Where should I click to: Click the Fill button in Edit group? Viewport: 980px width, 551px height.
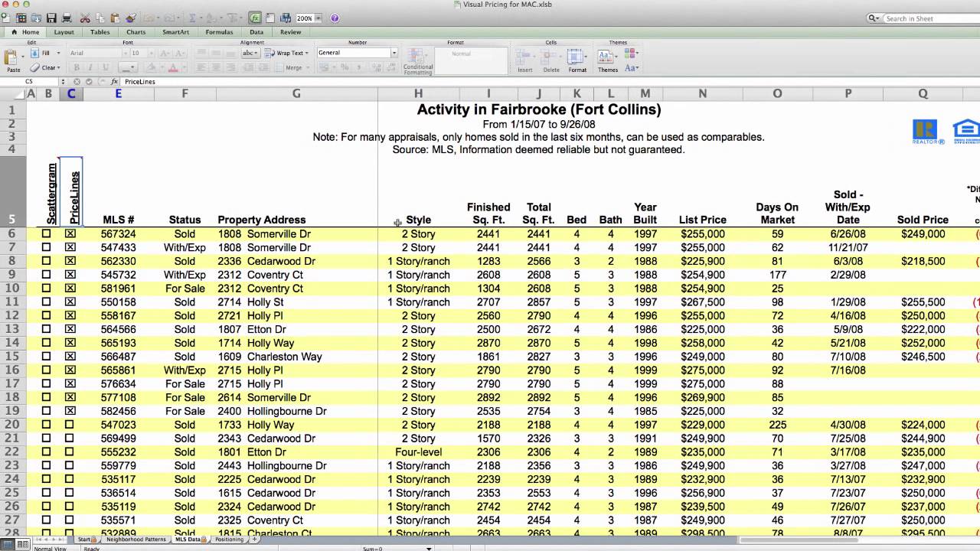(42, 53)
